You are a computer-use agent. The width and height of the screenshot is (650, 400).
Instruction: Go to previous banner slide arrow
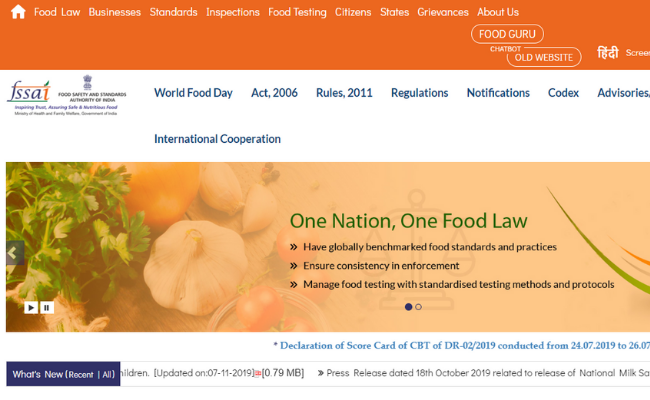(13, 253)
